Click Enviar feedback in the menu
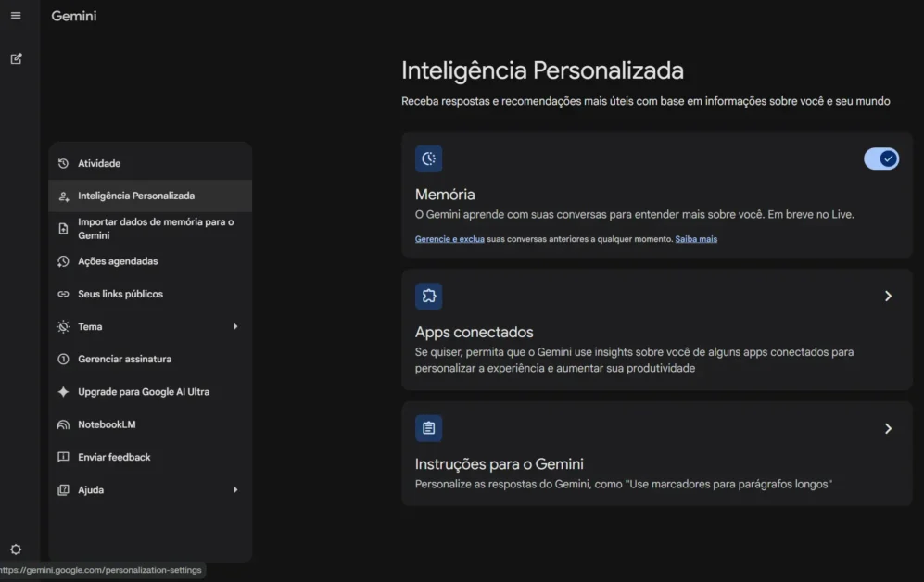This screenshot has width=924, height=582. [114, 457]
